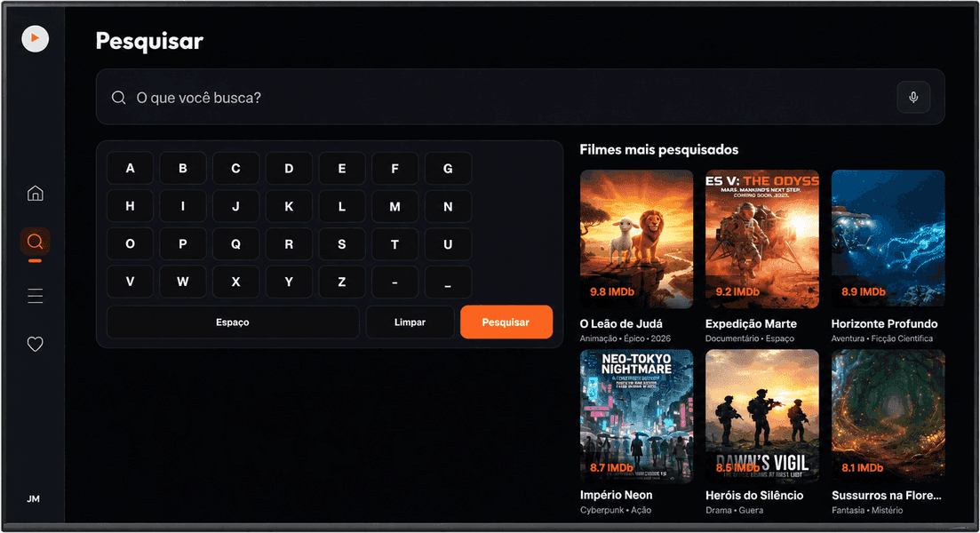
Task: Click the "O Leão de Judá" title
Action: pyautogui.click(x=621, y=323)
